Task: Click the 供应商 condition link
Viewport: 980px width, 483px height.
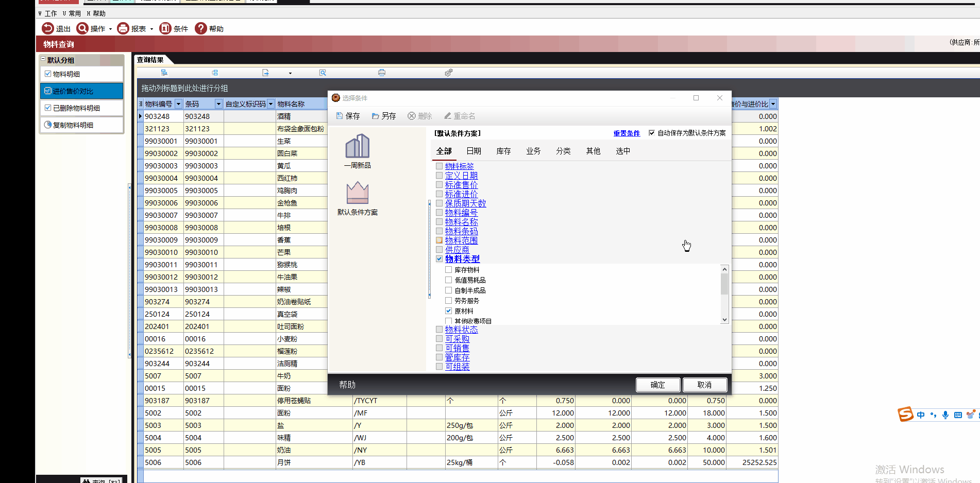Action: click(457, 250)
